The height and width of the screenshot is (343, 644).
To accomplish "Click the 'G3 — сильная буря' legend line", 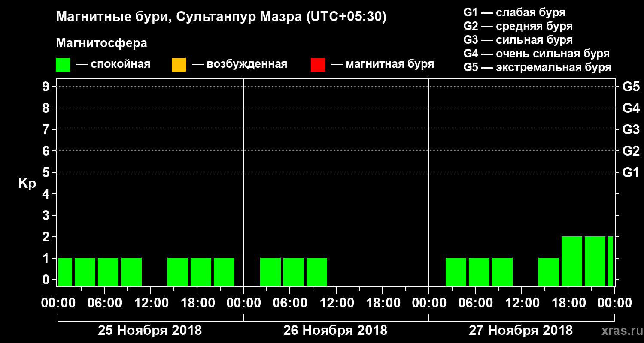I will pos(518,40).
